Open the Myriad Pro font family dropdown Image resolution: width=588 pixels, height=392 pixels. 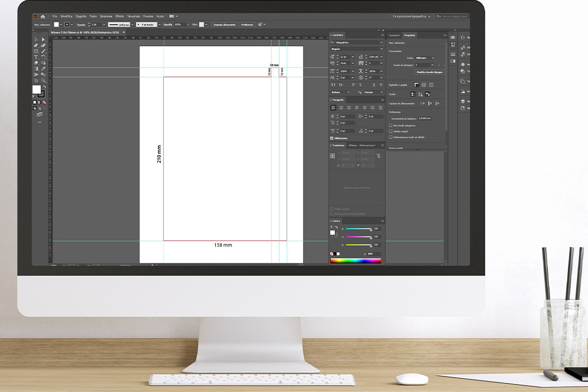point(357,42)
